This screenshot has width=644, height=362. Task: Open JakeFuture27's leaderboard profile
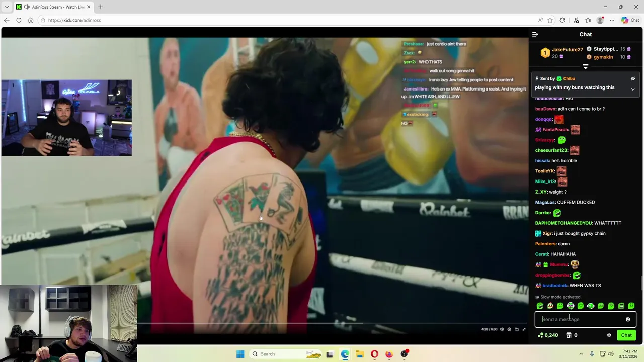coord(567,50)
